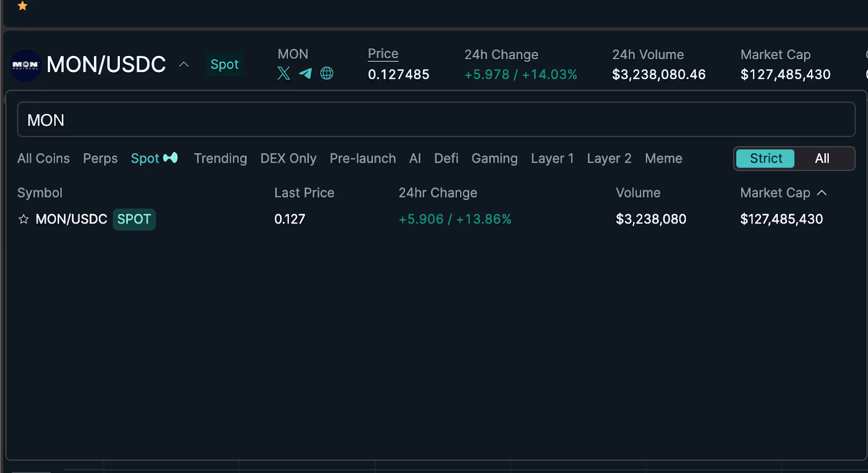Open the Trending tab
The height and width of the screenshot is (473, 868).
pos(220,158)
